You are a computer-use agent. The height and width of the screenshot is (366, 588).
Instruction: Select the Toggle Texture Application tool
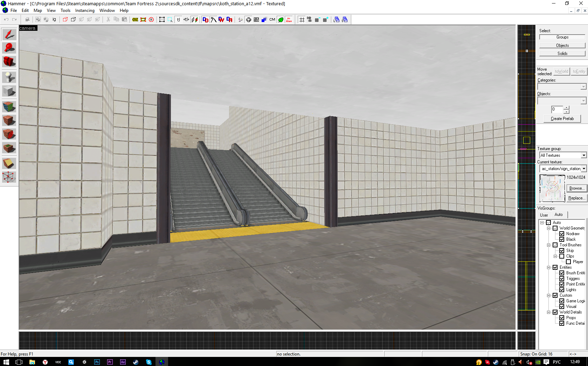click(x=9, y=106)
